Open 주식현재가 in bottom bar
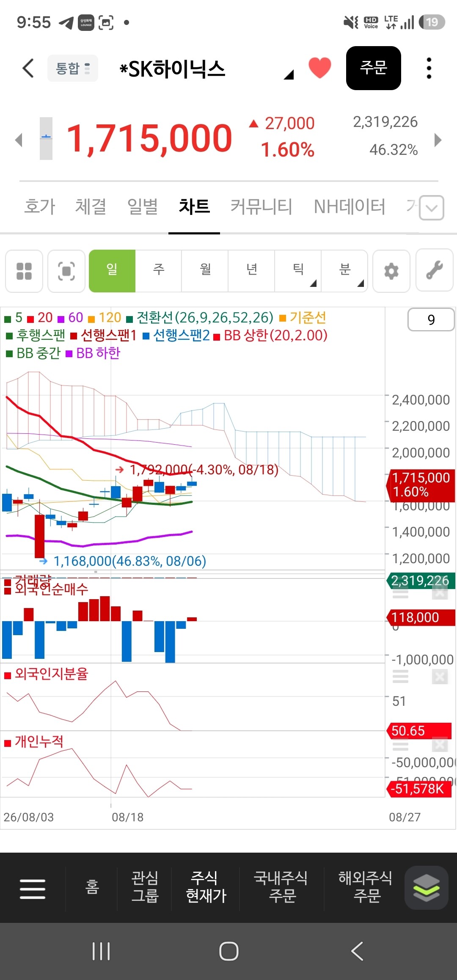This screenshot has height=980, width=457. [x=206, y=887]
